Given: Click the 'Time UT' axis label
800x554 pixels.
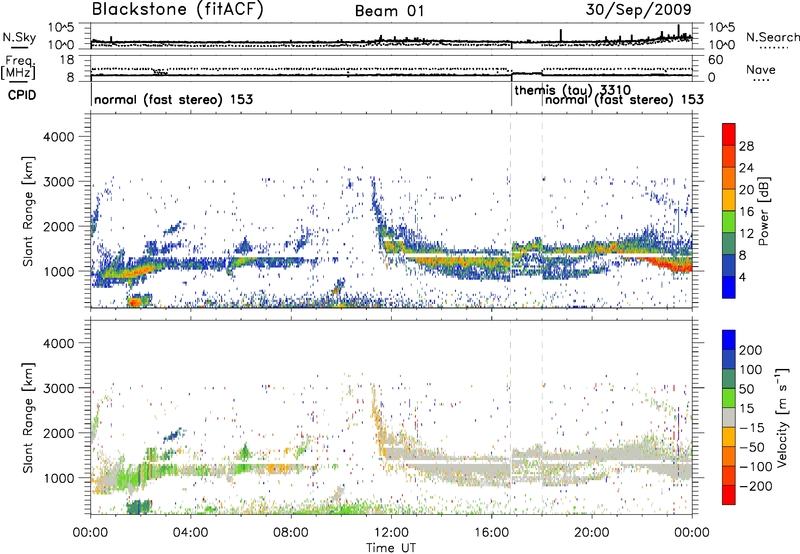Looking at the screenshot, I should click(391, 548).
